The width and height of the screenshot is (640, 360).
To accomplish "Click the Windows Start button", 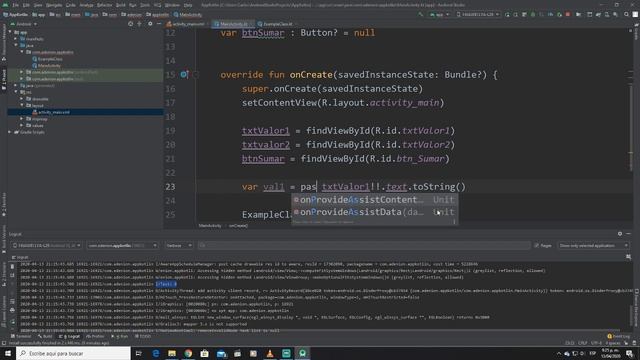I will pos(8,353).
